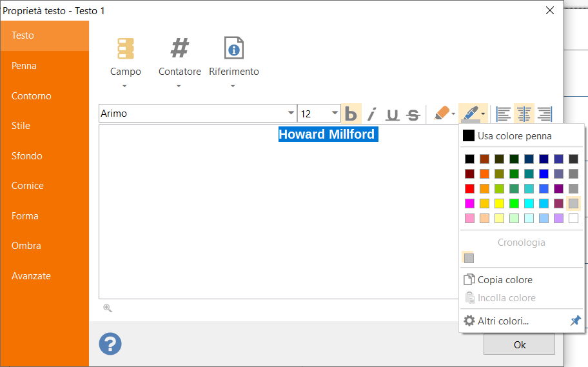Image resolution: width=588 pixels, height=367 pixels.
Task: Open the font size 12 dropdown
Action: 335,113
